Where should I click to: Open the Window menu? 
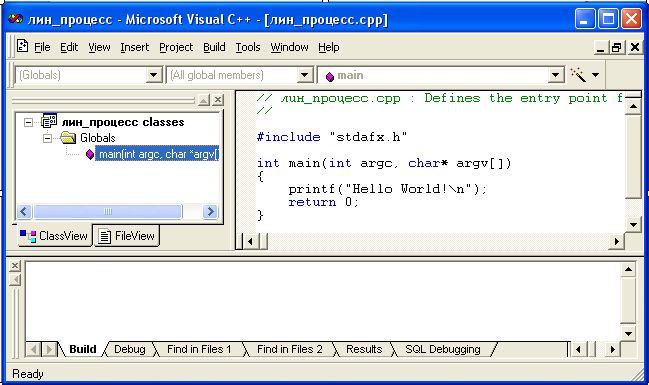coord(289,47)
